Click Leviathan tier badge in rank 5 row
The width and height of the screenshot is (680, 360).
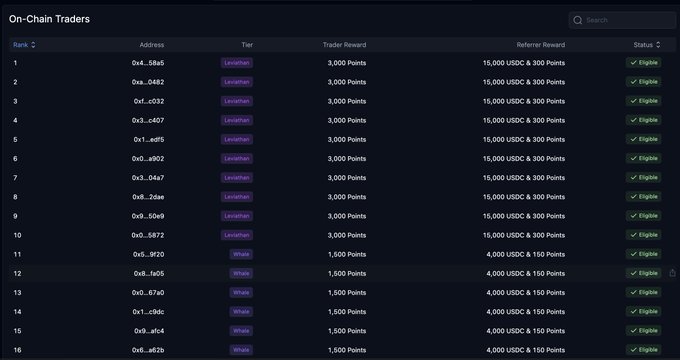(x=237, y=139)
